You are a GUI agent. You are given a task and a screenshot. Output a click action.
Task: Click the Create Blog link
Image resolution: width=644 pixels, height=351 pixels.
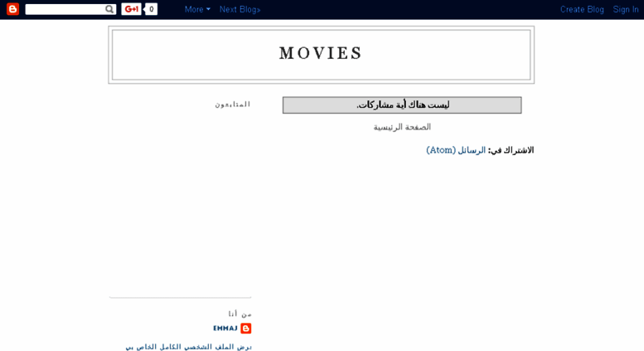tap(582, 9)
